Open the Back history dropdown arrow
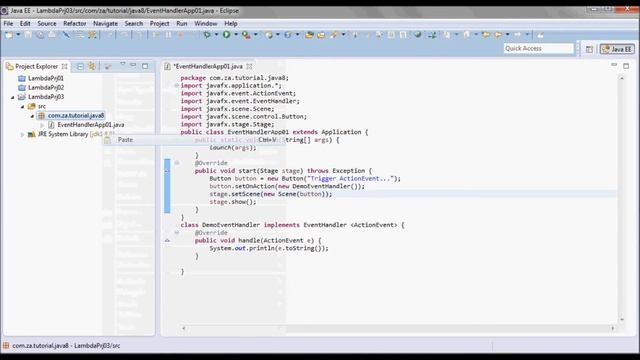 tap(507, 35)
